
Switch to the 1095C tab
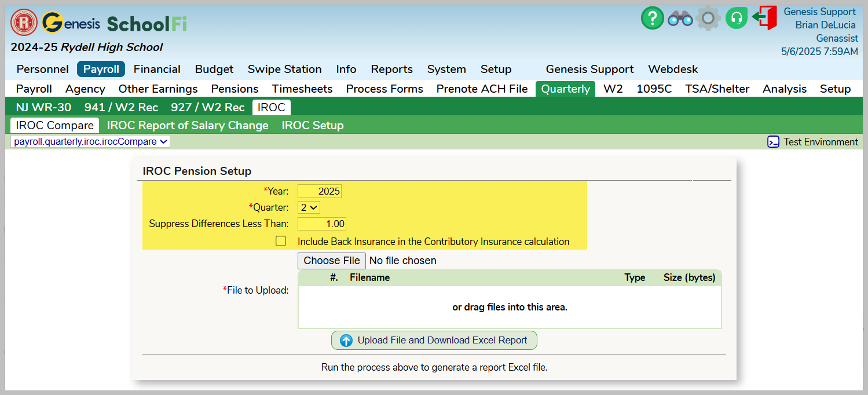pyautogui.click(x=654, y=89)
